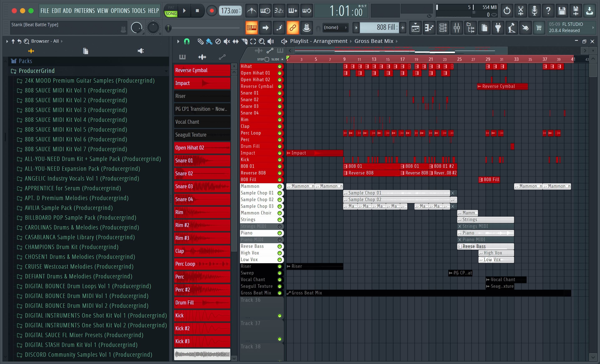600x364 pixels.
Task: Click the browser search magnifier icon
Action: click(26, 41)
